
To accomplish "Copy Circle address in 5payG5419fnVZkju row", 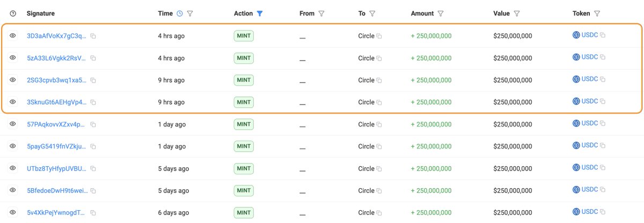I will click(379, 146).
